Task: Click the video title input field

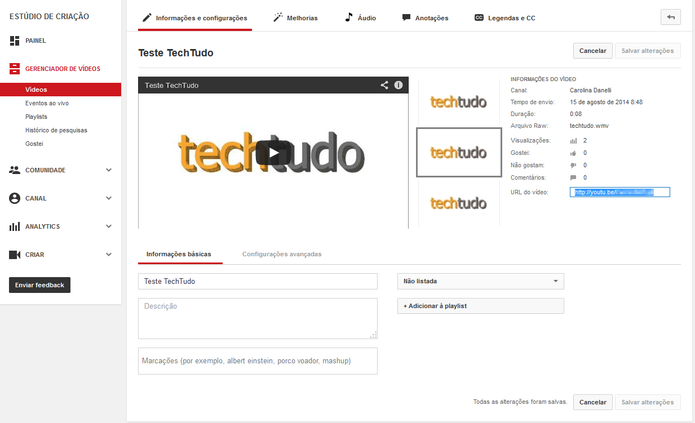Action: click(x=258, y=281)
